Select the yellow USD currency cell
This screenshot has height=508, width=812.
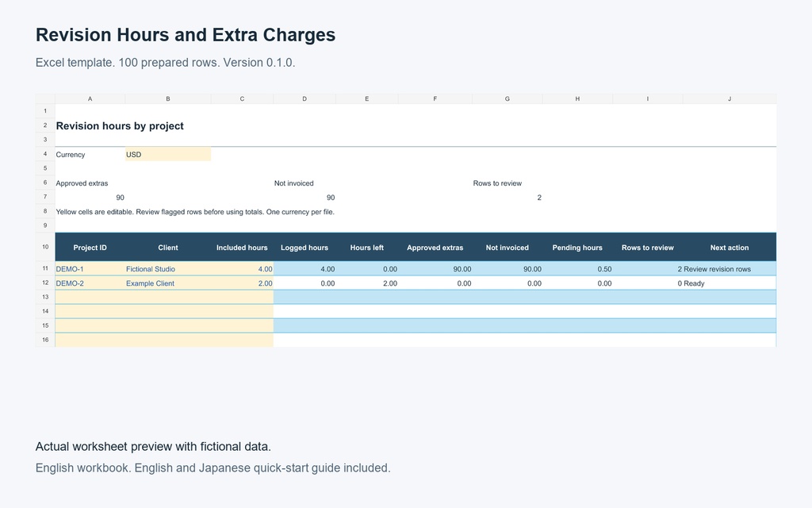click(168, 155)
